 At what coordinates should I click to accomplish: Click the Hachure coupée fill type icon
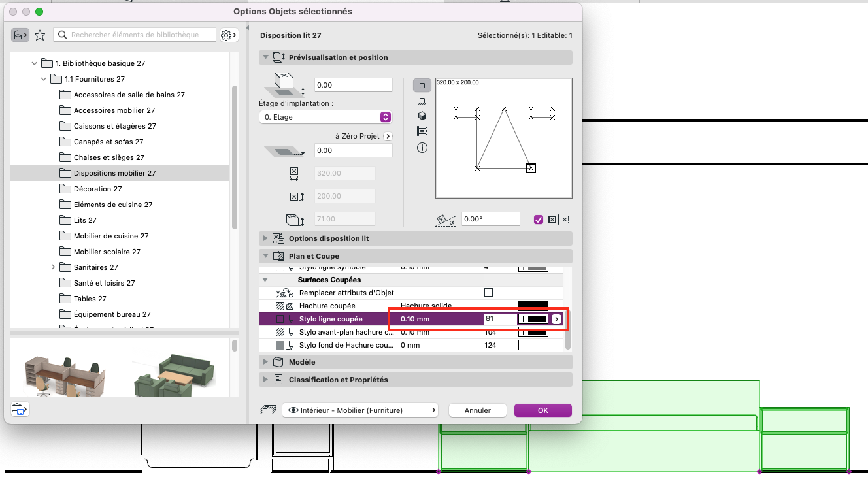pyautogui.click(x=284, y=306)
